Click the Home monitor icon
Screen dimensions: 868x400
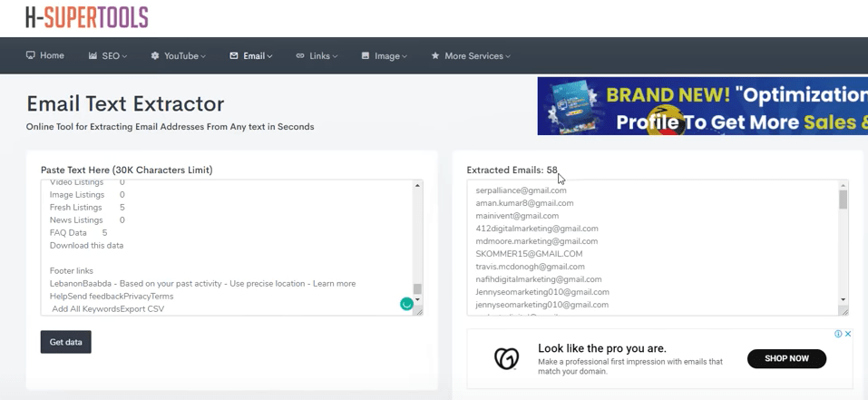[31, 55]
